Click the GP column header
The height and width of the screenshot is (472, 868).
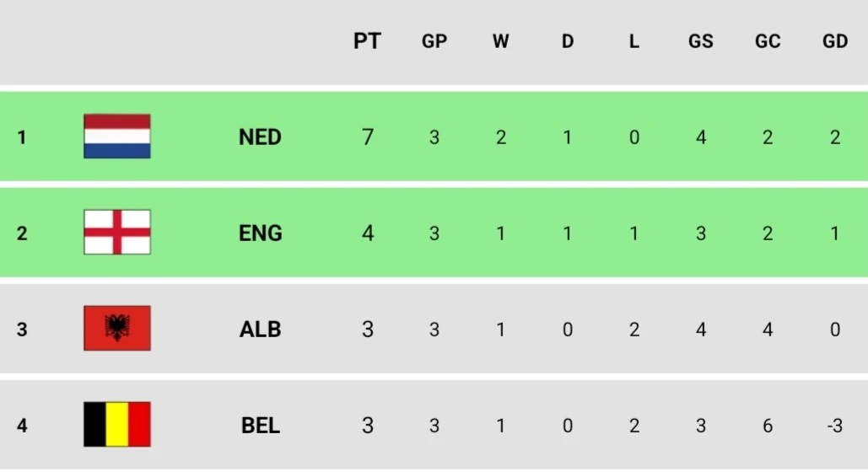(434, 41)
